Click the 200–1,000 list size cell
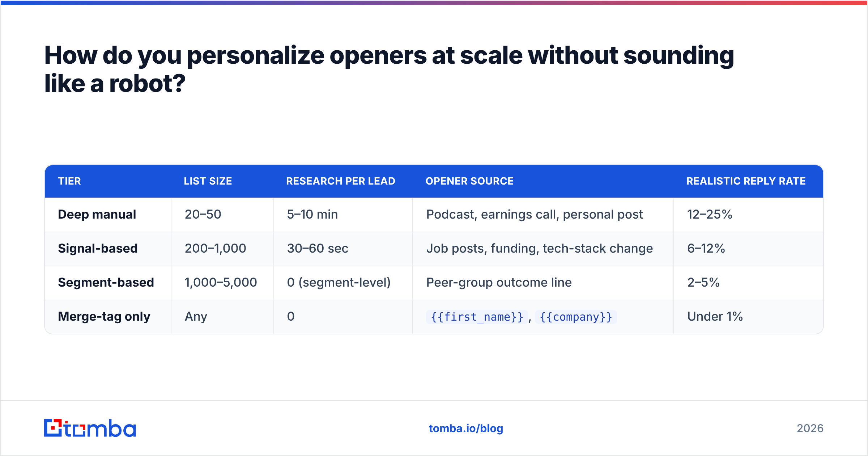Image resolution: width=868 pixels, height=456 pixels. (222, 249)
